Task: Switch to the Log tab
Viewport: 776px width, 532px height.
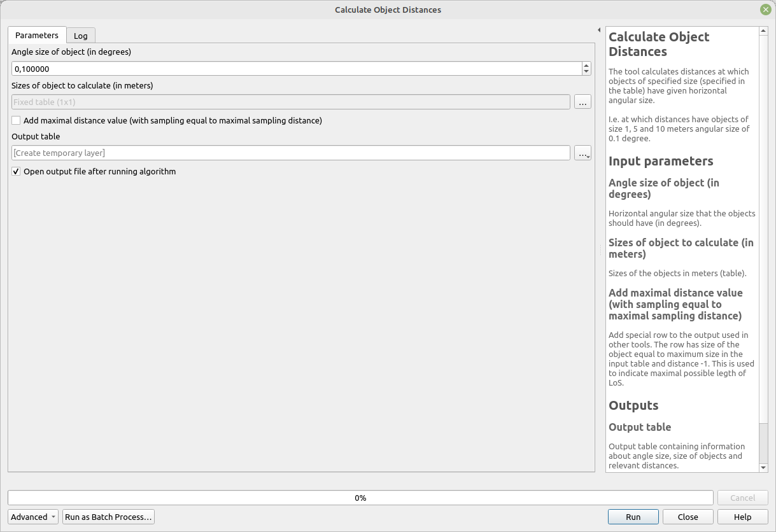Action: [80, 36]
